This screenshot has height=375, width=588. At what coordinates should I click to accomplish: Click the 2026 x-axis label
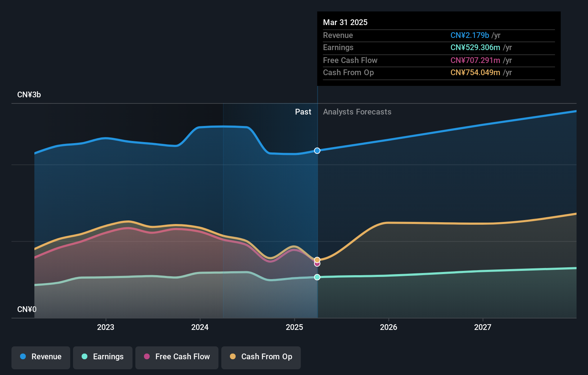389,327
